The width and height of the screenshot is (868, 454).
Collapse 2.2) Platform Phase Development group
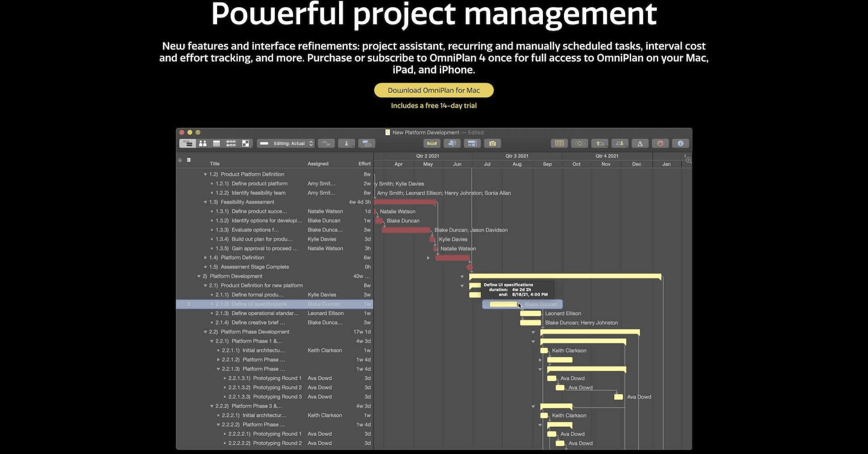[205, 332]
